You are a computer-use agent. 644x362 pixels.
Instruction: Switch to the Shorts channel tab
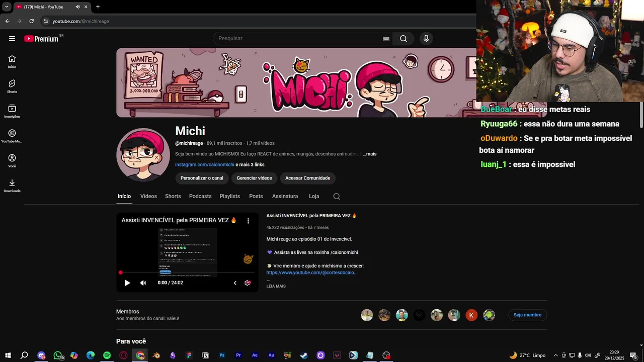coord(173,197)
